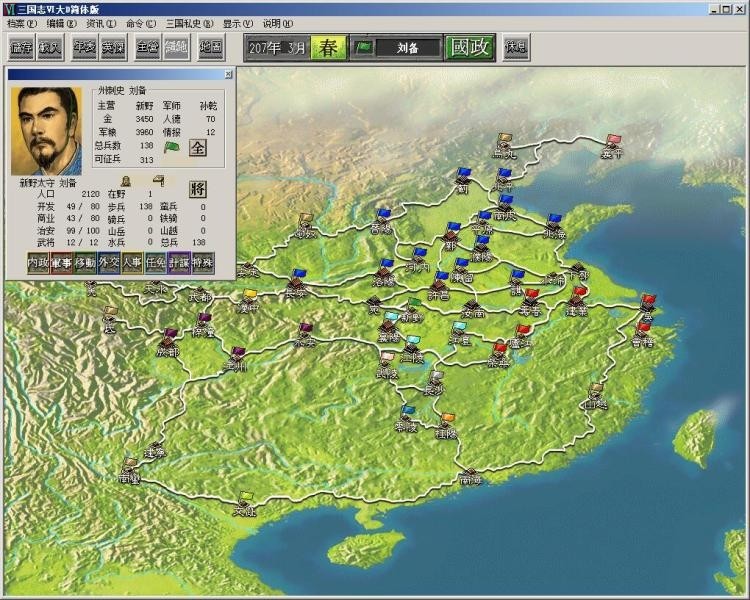Select the 零陵 city on the map
Image resolution: width=750 pixels, height=600 pixels.
point(407,419)
